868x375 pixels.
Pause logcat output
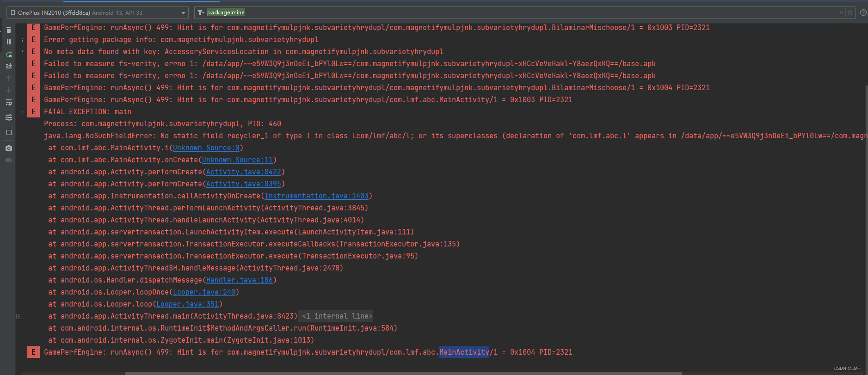point(9,42)
